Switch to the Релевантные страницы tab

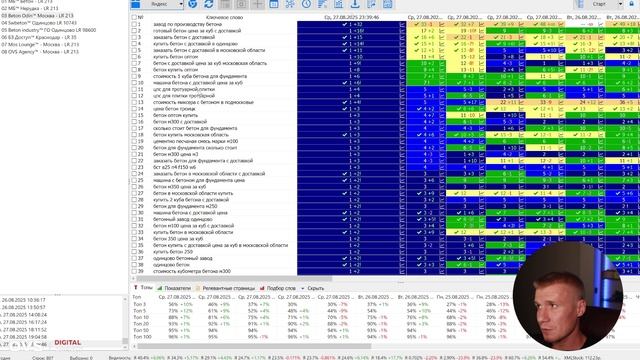225,288
